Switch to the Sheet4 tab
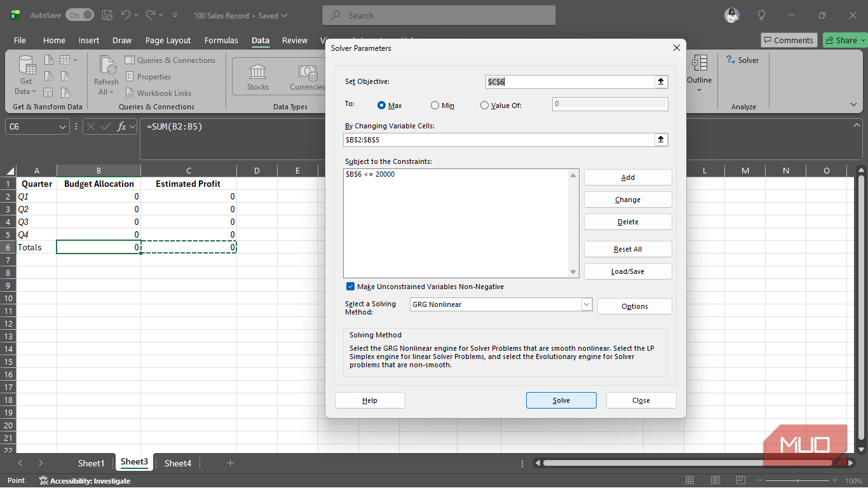Image resolution: width=868 pixels, height=488 pixels. click(x=177, y=463)
